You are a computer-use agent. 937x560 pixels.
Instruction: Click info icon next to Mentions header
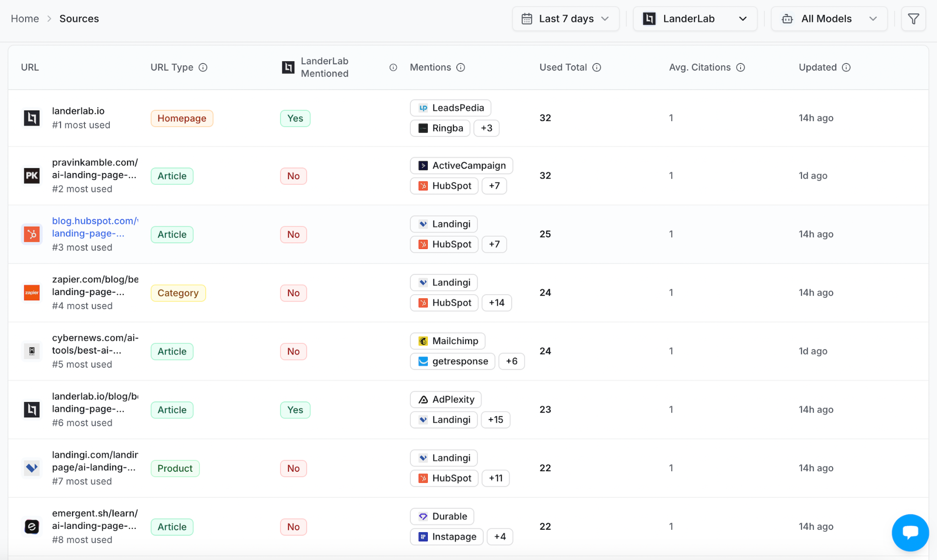tap(461, 67)
